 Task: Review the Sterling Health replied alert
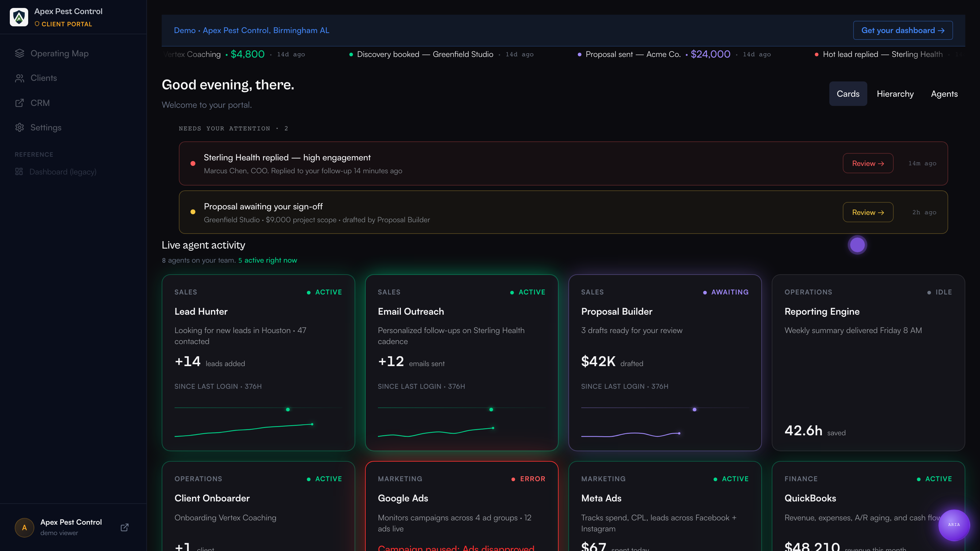click(x=868, y=163)
